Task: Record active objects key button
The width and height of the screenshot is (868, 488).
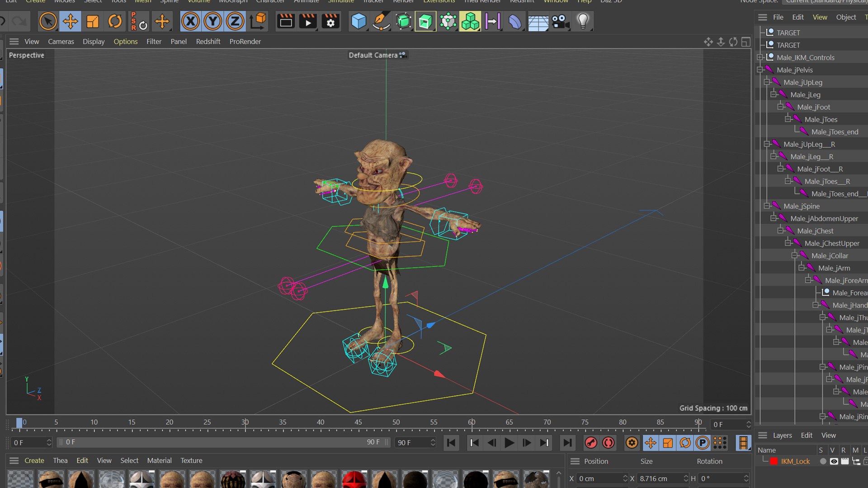Action: (x=591, y=443)
